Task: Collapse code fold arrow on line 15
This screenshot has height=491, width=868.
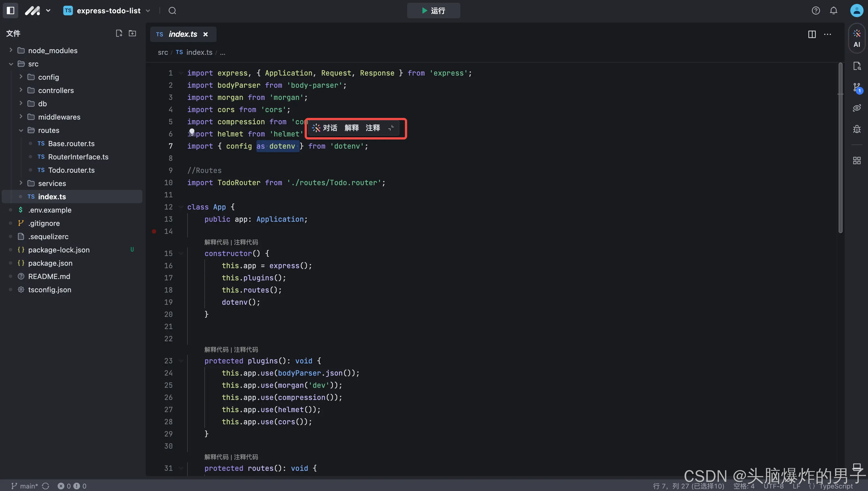Action: 181,253
